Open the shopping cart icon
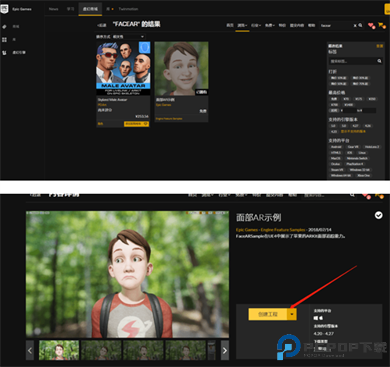 pyautogui.click(x=381, y=25)
